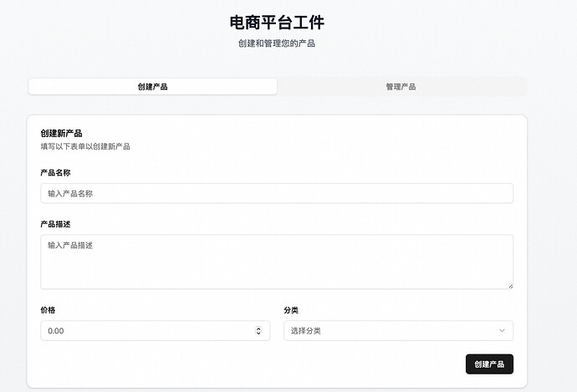Increment the price using the up arrow

point(258,328)
